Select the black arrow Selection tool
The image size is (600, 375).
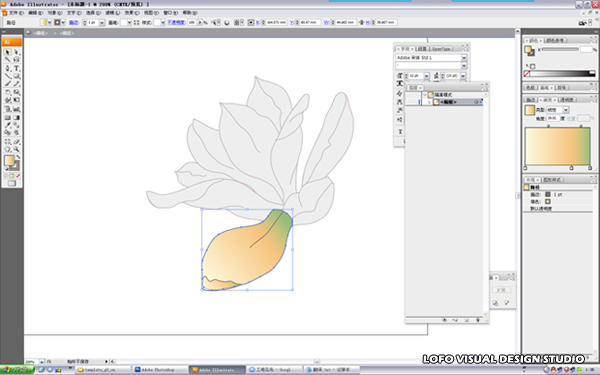[7, 52]
